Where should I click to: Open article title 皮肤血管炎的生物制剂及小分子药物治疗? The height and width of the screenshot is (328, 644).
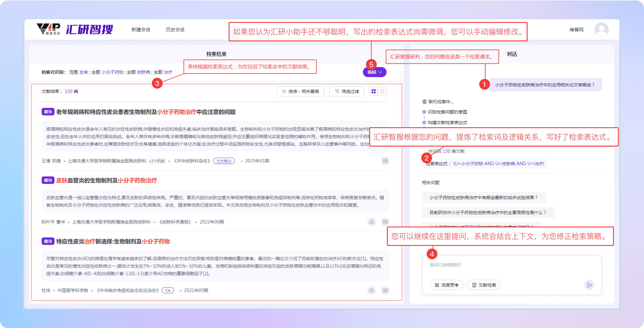pyautogui.click(x=106, y=180)
